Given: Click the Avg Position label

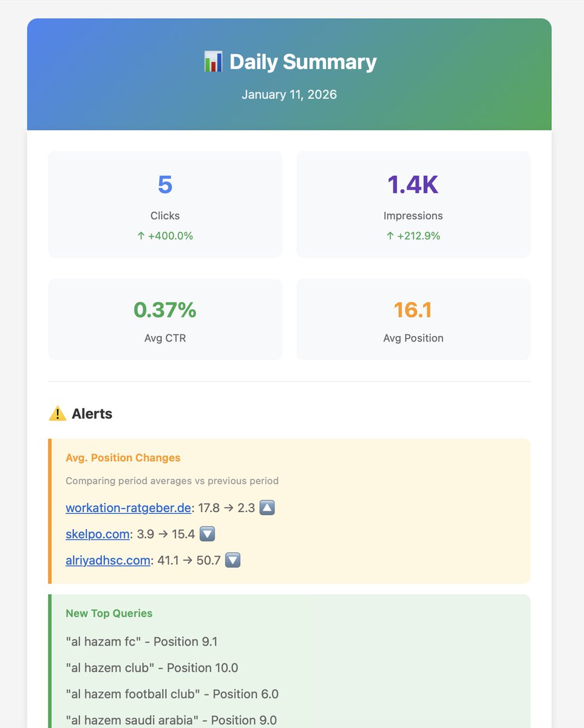Looking at the screenshot, I should (413, 338).
